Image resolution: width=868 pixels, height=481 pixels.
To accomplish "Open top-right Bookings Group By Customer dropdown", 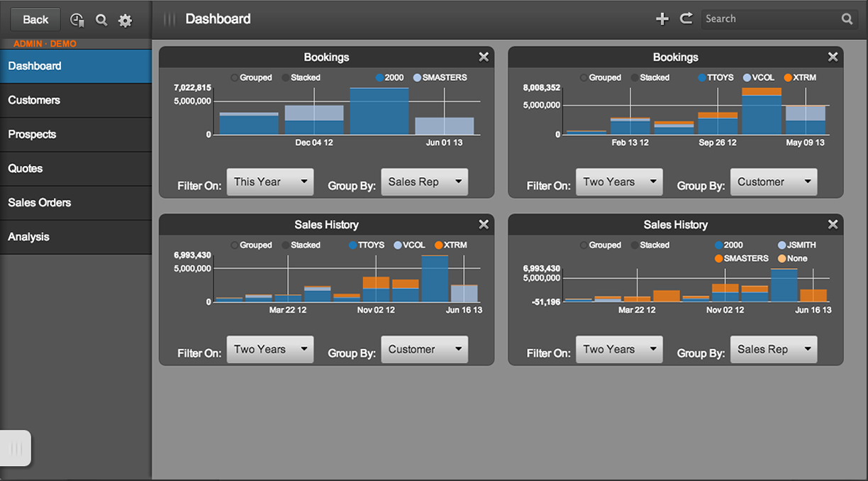I will (x=774, y=182).
